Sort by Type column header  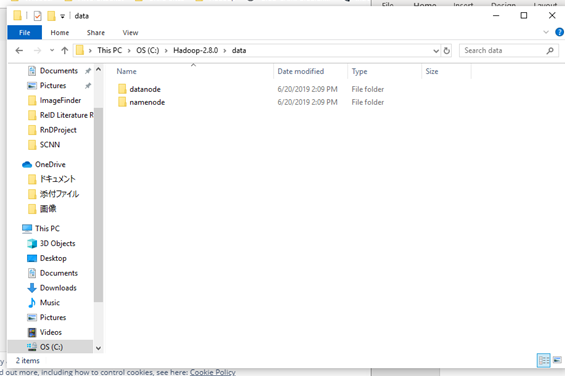359,71
